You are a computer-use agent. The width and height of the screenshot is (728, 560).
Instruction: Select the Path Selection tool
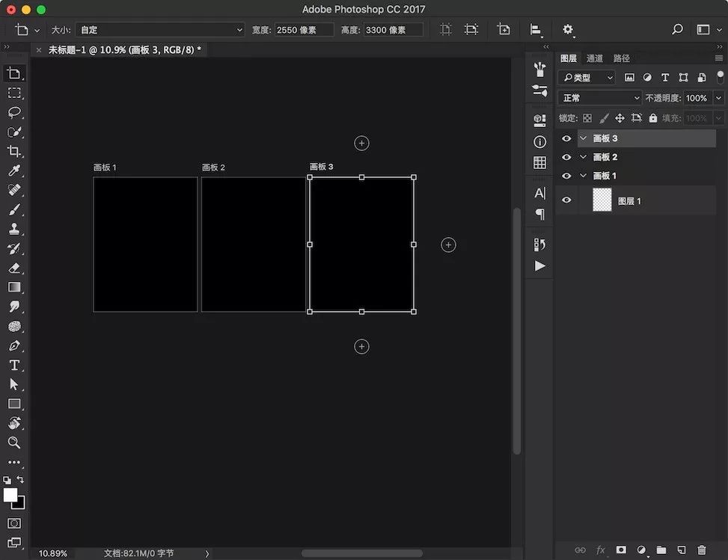(14, 384)
